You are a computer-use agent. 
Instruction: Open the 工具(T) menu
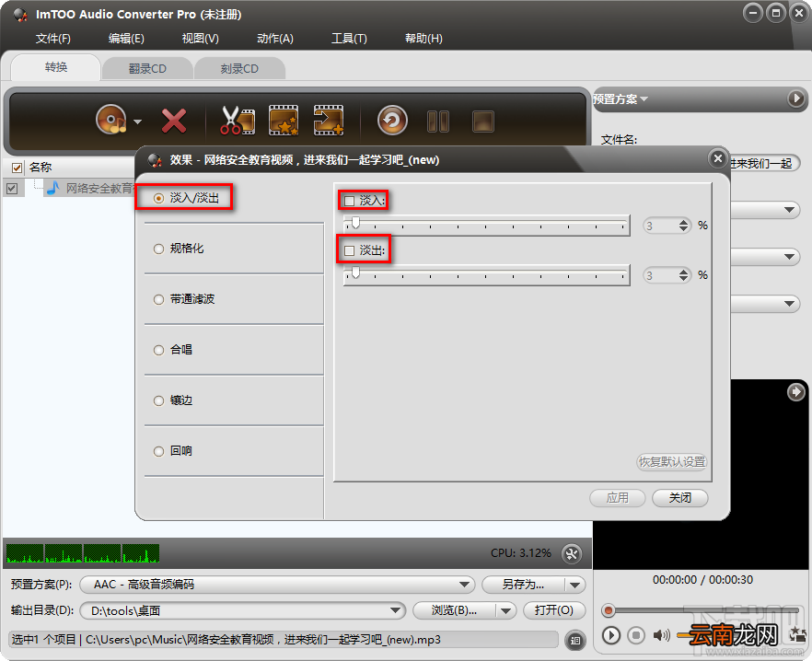pyautogui.click(x=349, y=39)
